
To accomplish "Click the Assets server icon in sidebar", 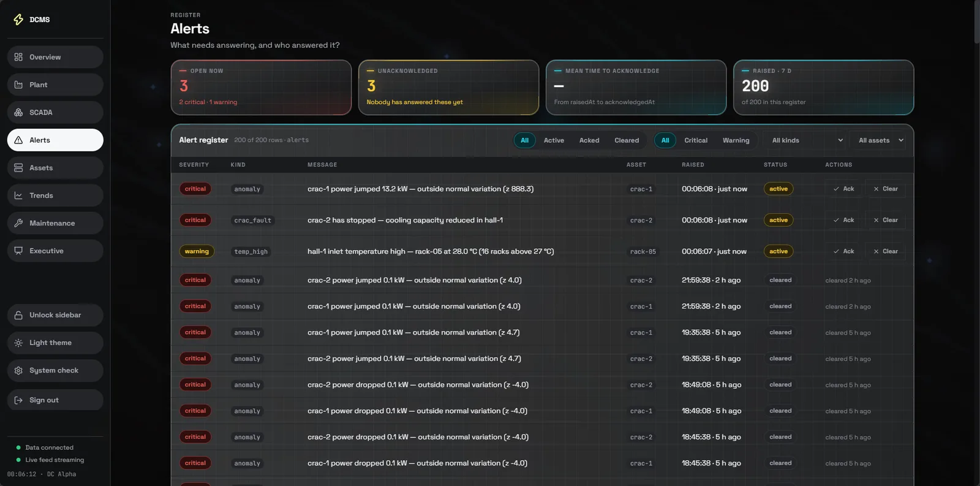I will [x=18, y=168].
